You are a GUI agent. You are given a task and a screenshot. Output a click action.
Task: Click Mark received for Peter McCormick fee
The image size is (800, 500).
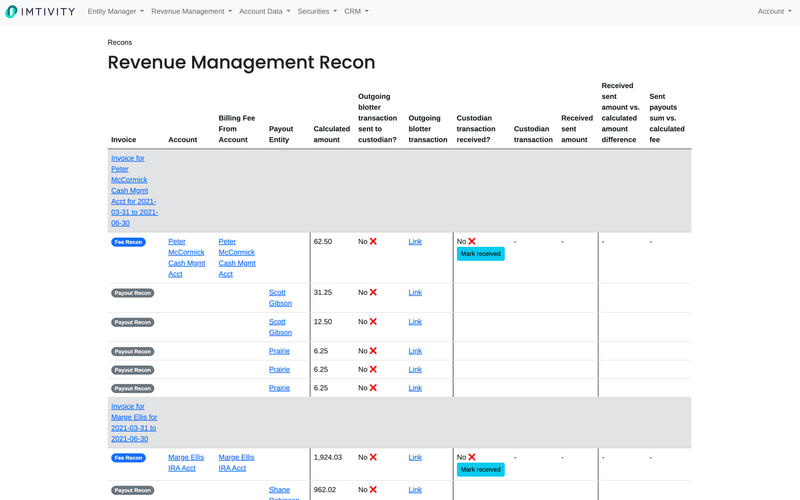click(481, 254)
